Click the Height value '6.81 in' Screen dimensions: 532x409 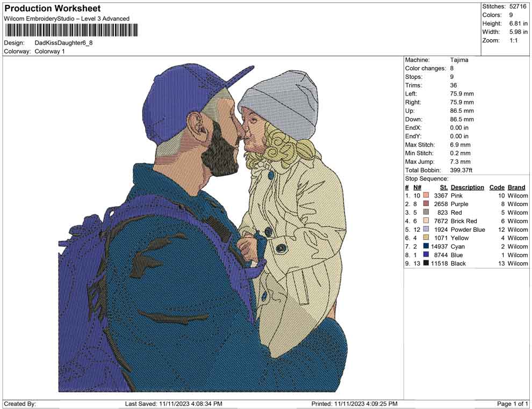click(x=518, y=24)
